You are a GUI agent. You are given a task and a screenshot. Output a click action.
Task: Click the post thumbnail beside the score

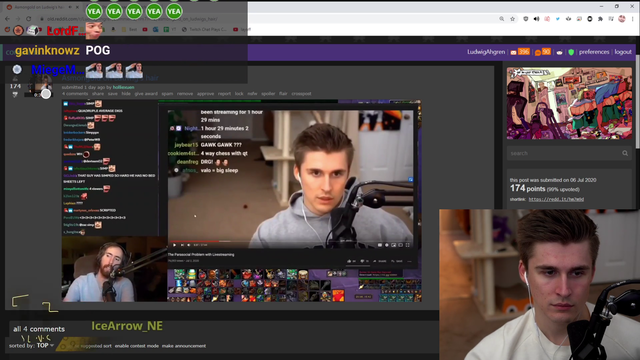39,86
